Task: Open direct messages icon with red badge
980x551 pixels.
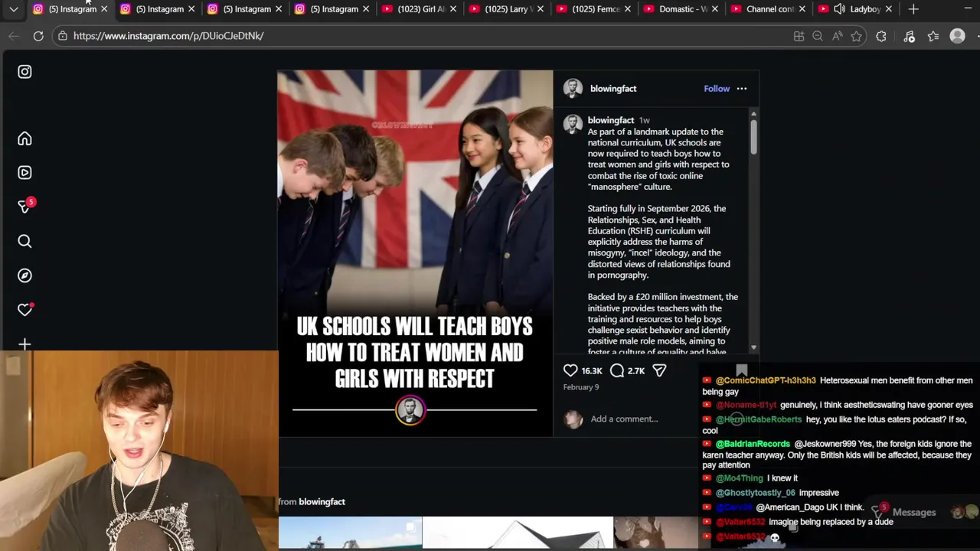Action: coord(25,206)
